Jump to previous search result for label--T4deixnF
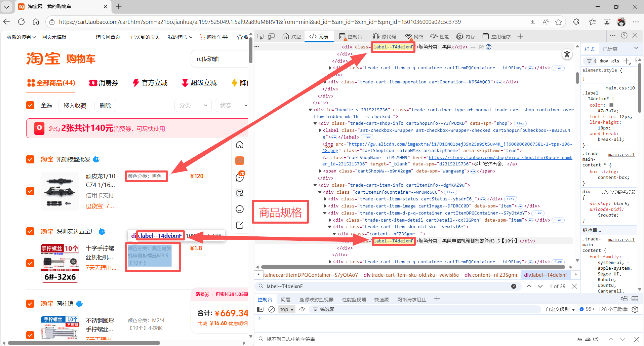Image resolution: width=644 pixels, height=346 pixels. (x=529, y=286)
